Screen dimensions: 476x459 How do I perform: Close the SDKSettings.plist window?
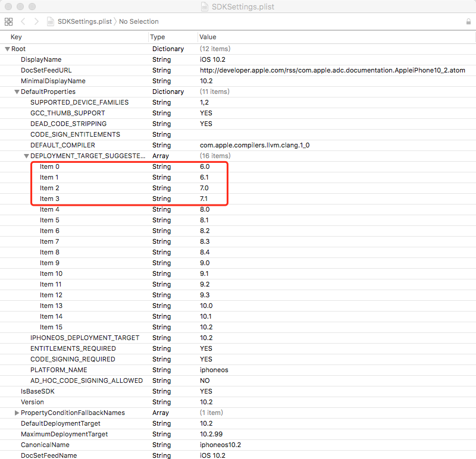(x=8, y=7)
